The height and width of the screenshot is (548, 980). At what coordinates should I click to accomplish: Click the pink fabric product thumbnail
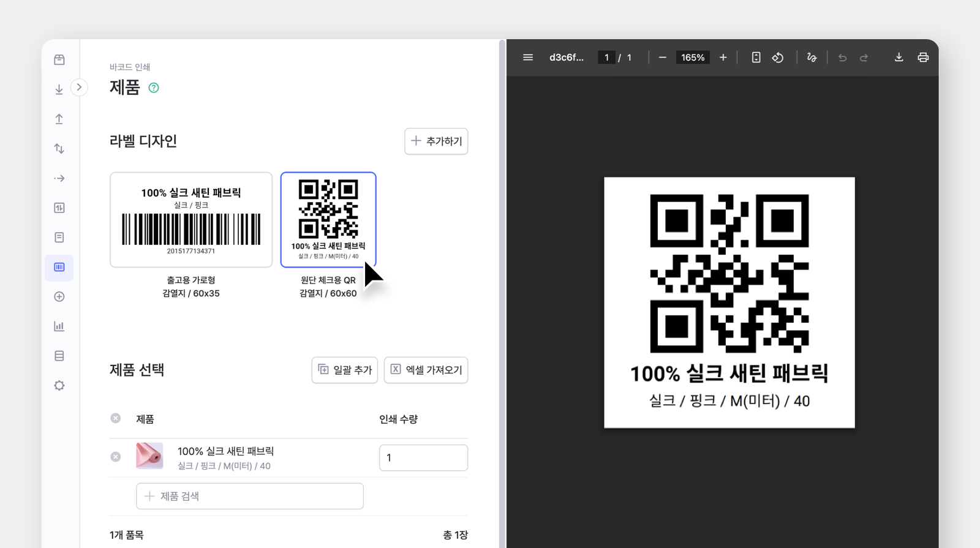click(149, 456)
